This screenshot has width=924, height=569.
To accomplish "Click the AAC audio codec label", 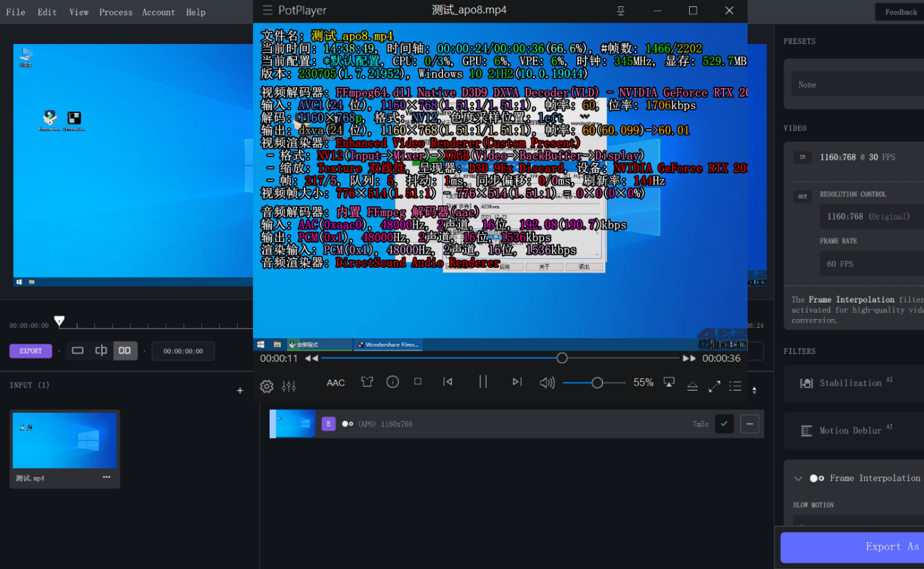I will [x=336, y=382].
